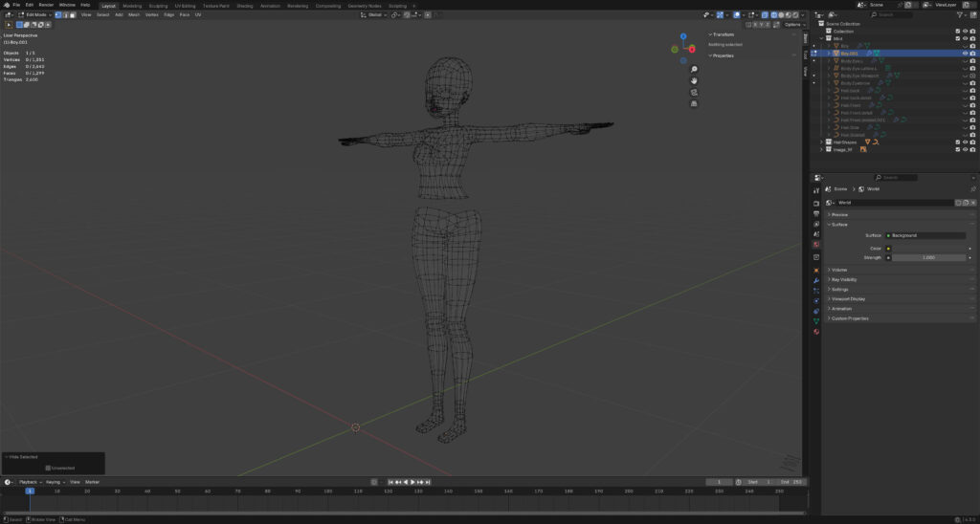Open the Edit Mode dropdown
The height and width of the screenshot is (524, 980).
point(35,14)
